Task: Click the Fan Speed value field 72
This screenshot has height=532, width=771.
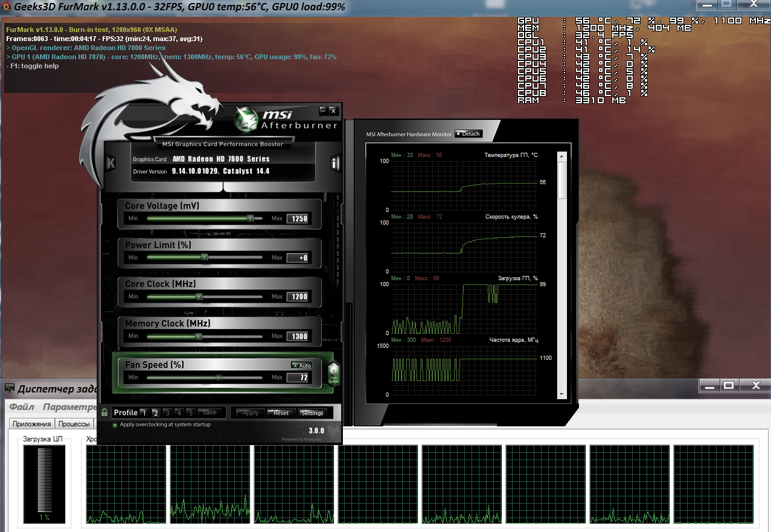Action: [x=298, y=377]
